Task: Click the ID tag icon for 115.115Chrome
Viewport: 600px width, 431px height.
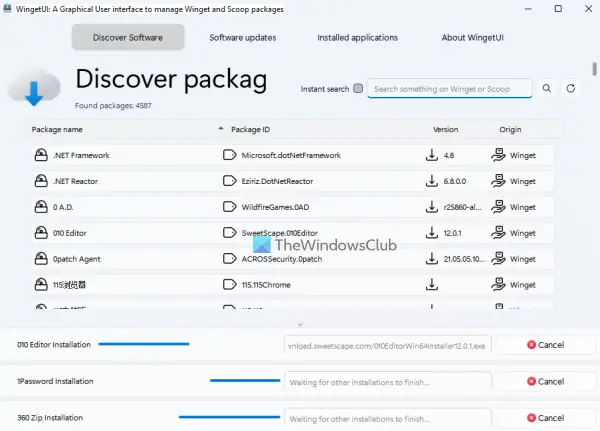Action: click(x=229, y=284)
